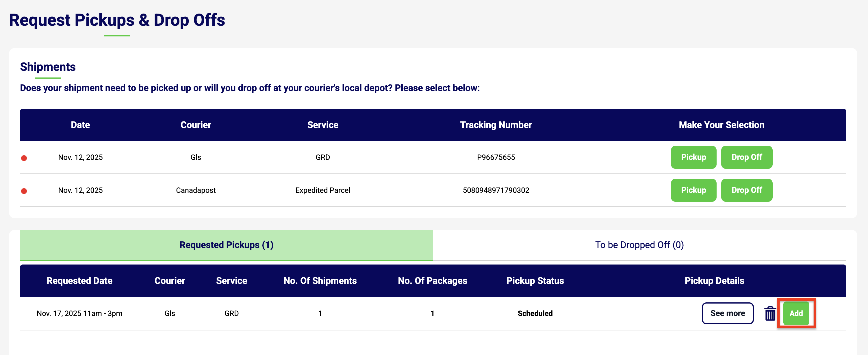This screenshot has height=355, width=868.
Task: Choose Drop Off for the Gls shipment
Action: click(746, 157)
